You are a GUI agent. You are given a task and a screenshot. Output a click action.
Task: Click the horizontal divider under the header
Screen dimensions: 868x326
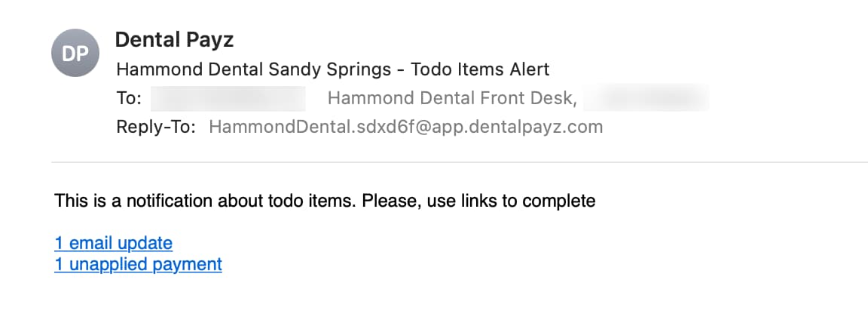(x=460, y=162)
